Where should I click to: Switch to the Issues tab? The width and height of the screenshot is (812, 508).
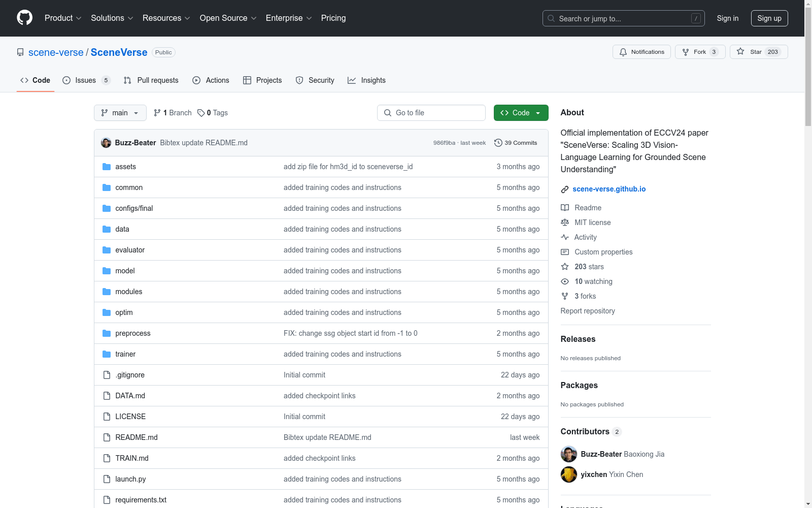[x=86, y=80]
